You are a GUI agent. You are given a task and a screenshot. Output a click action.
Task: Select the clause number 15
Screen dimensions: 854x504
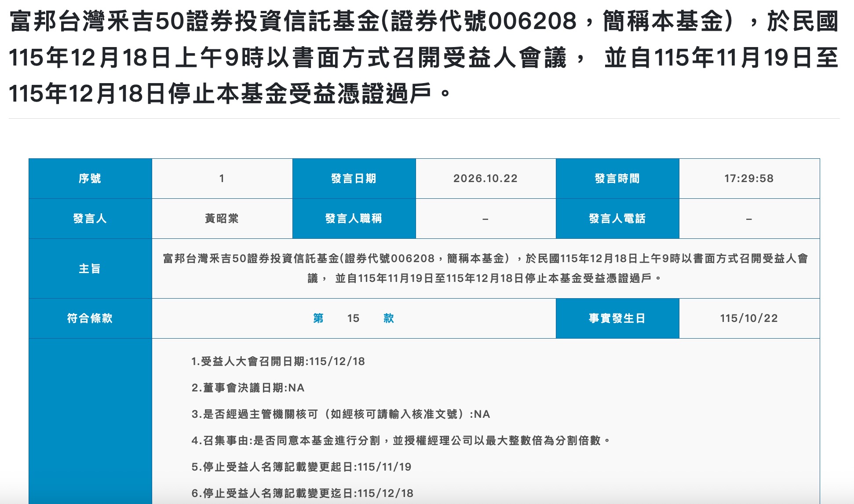pos(353,318)
